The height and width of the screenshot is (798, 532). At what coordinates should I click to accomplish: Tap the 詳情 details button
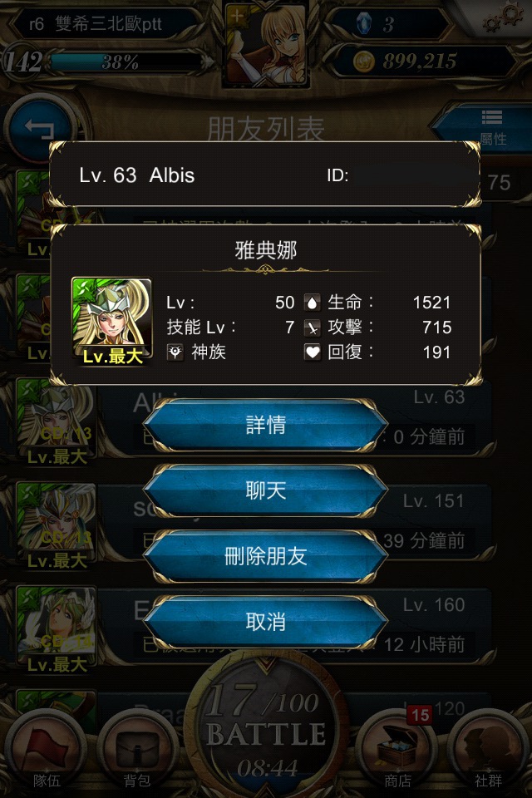(265, 425)
